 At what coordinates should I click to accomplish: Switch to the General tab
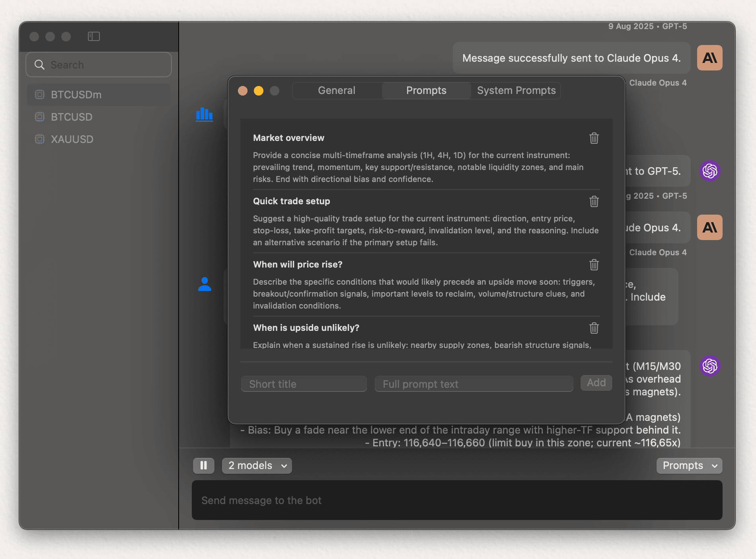coord(336,90)
